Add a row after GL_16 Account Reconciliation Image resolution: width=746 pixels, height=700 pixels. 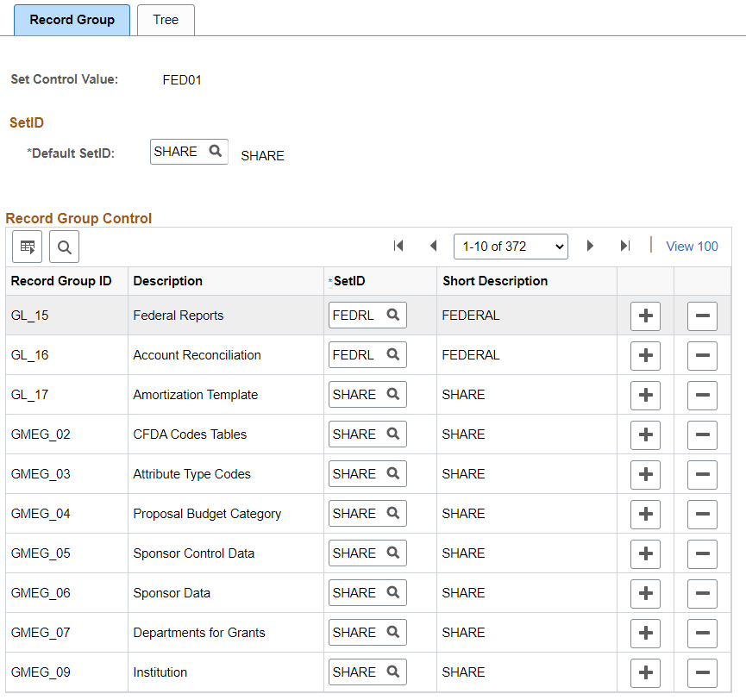point(645,356)
